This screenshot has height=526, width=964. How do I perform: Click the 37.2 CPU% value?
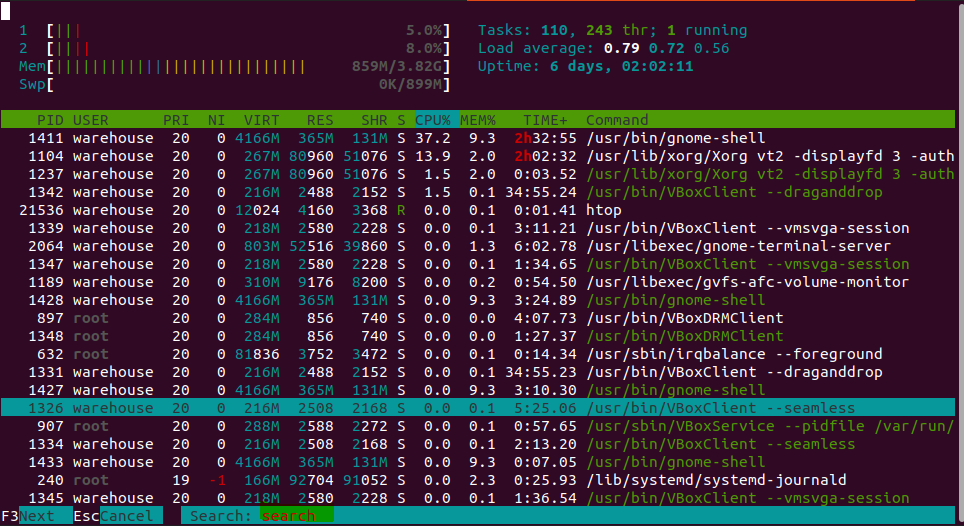433,138
